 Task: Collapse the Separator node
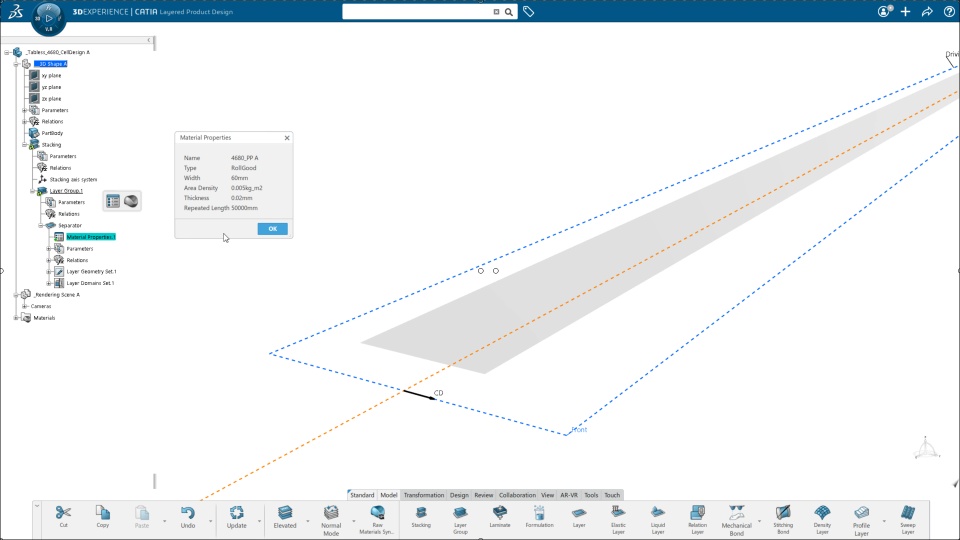[x=41, y=225]
